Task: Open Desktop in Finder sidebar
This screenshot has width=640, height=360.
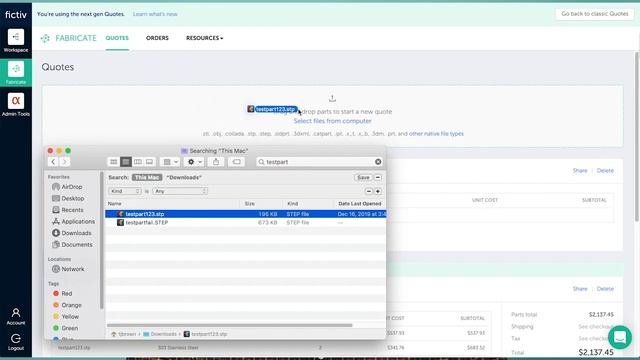Action: (x=68, y=198)
